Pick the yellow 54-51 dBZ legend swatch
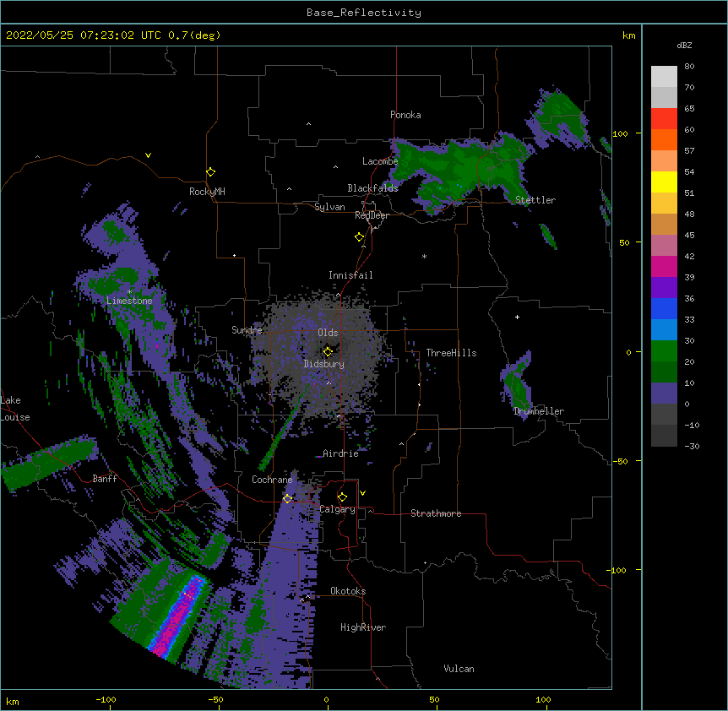Image resolution: width=728 pixels, height=711 pixels. 664,182
